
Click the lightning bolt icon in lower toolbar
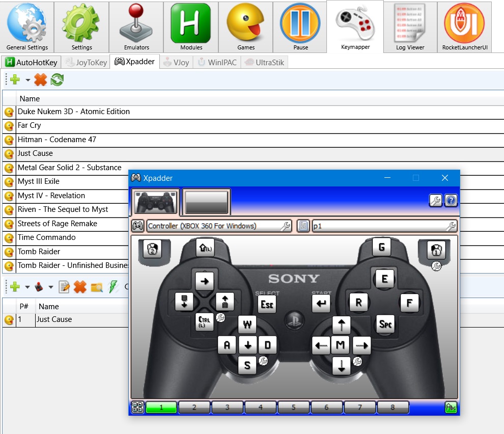coord(114,287)
